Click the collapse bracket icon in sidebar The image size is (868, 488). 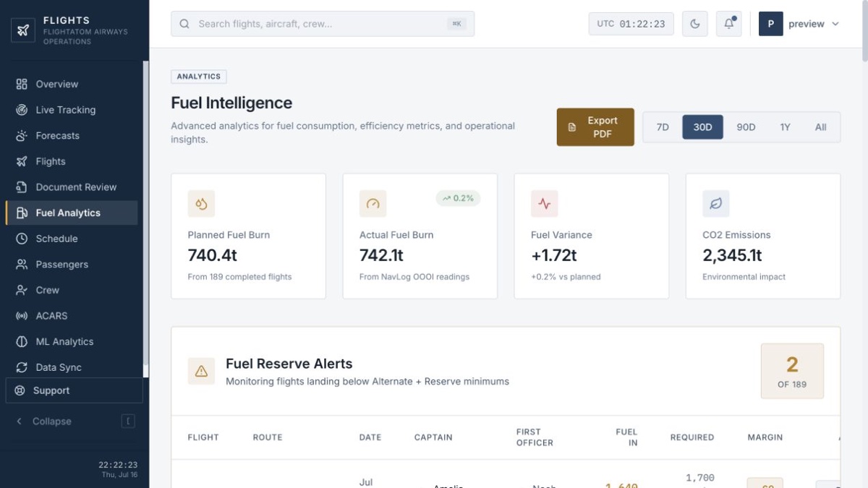(x=128, y=421)
